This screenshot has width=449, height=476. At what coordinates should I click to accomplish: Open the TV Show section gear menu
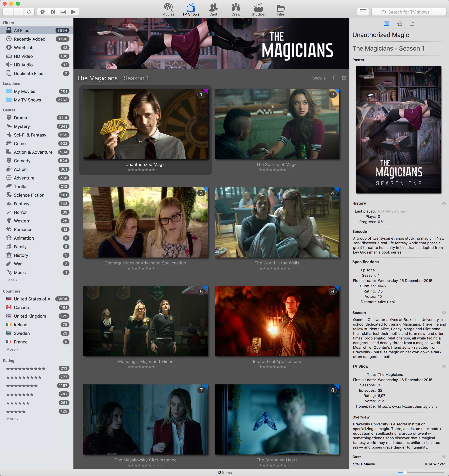(444, 366)
